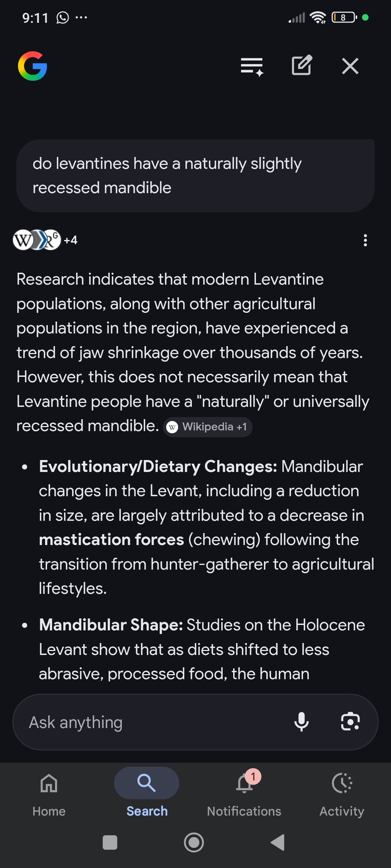Viewport: 391px width, 868px height.
Task: Open the AI mode history list icon
Action: [x=252, y=67]
